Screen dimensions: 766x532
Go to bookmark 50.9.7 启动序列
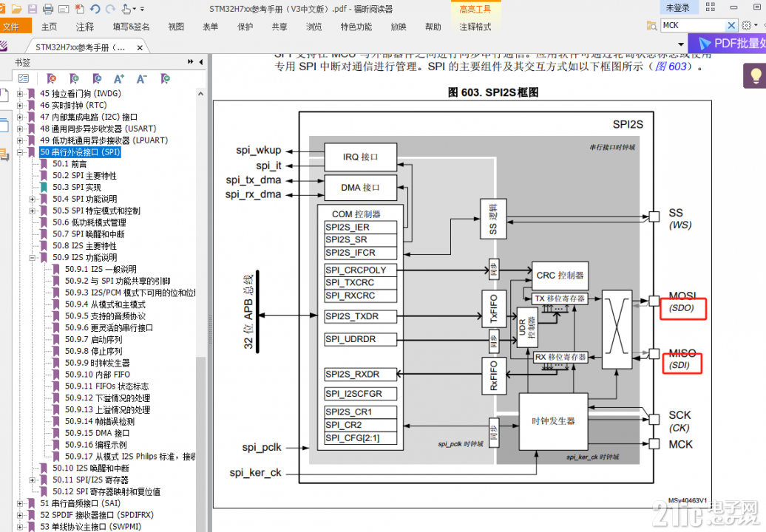point(93,339)
